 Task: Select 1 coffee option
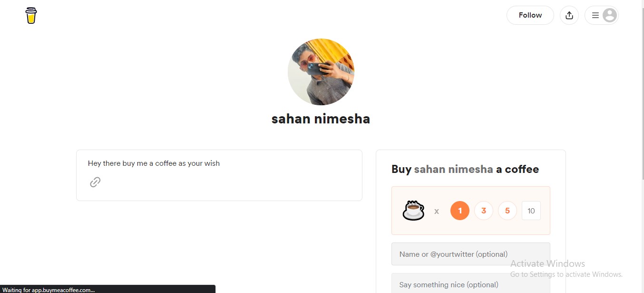tap(460, 211)
